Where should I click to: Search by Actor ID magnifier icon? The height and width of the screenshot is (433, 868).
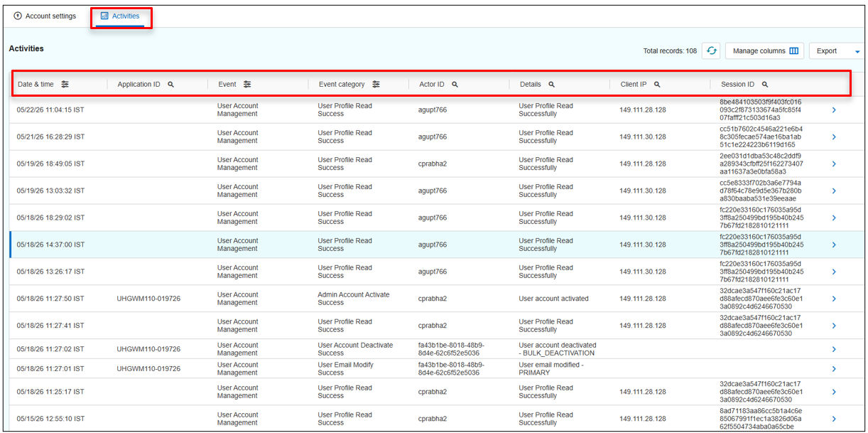[455, 84]
